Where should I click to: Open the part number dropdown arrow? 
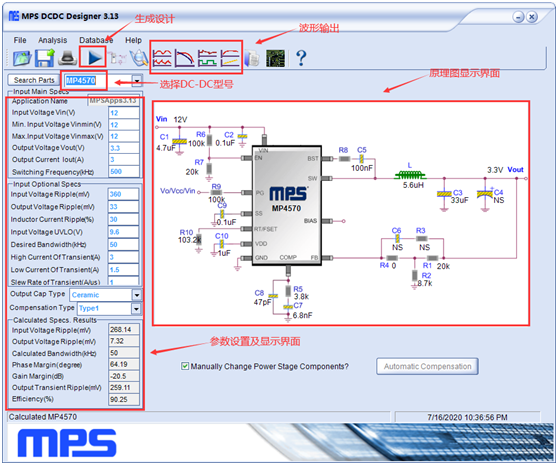click(137, 81)
